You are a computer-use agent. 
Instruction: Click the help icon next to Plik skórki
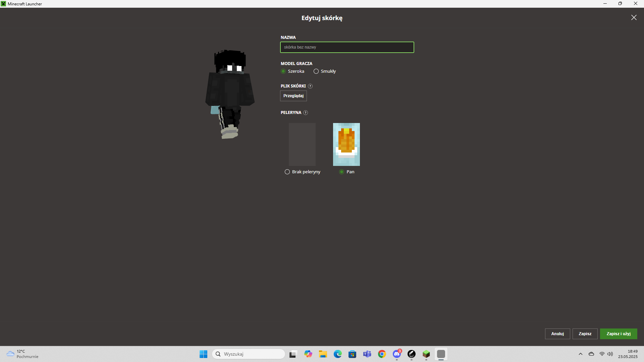pos(310,86)
